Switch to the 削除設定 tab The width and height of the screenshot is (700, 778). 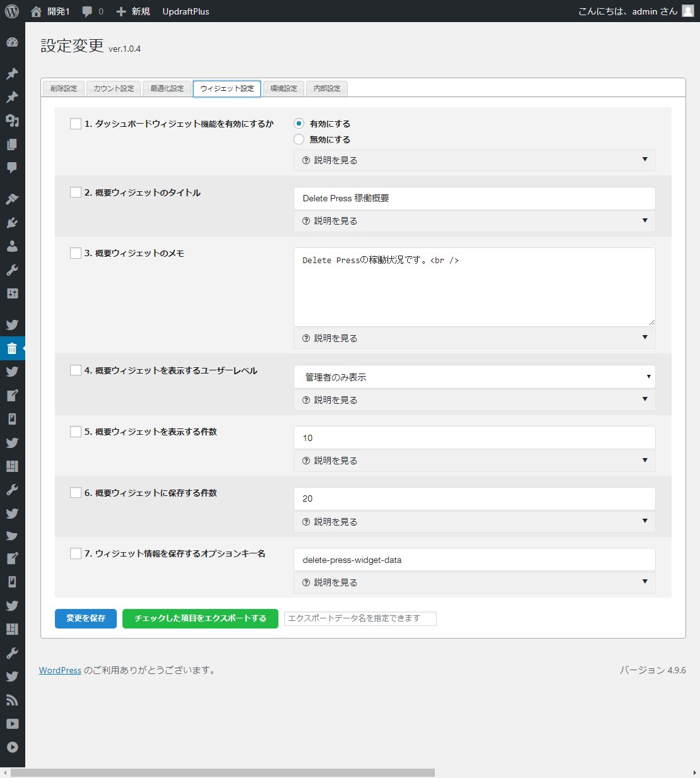click(x=64, y=88)
